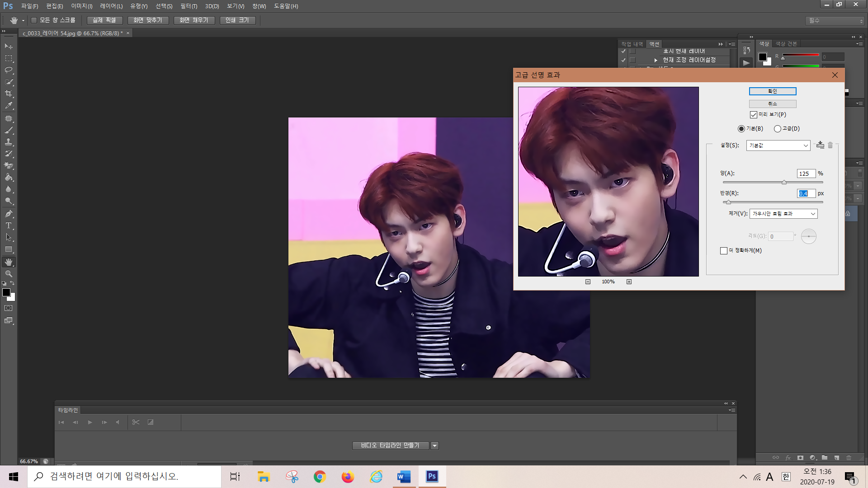Select the Eyedropper tool
868x488 pixels.
9,105
